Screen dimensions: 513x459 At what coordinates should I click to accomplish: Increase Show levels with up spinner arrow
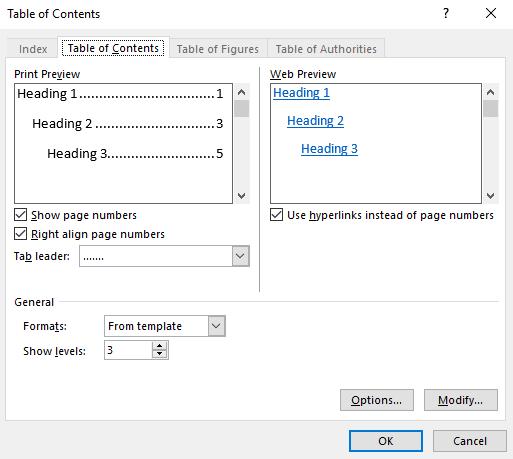[x=159, y=346]
